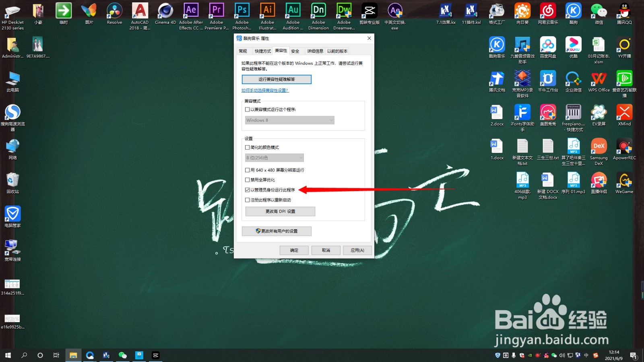Viewport: 644px width, 362px height.
Task: Switch to the Security (安全) tab
Action: [x=295, y=51]
